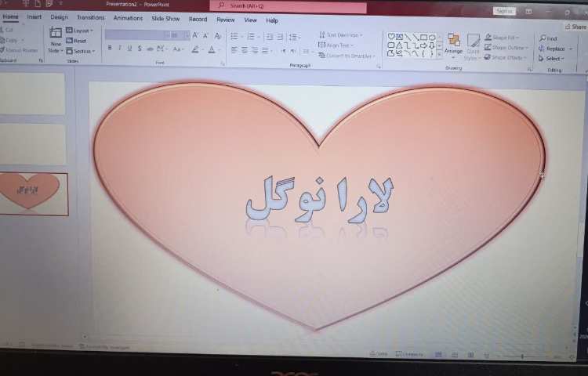Click Convert to SmartArt
The height and width of the screenshot is (376, 588).
tap(347, 56)
